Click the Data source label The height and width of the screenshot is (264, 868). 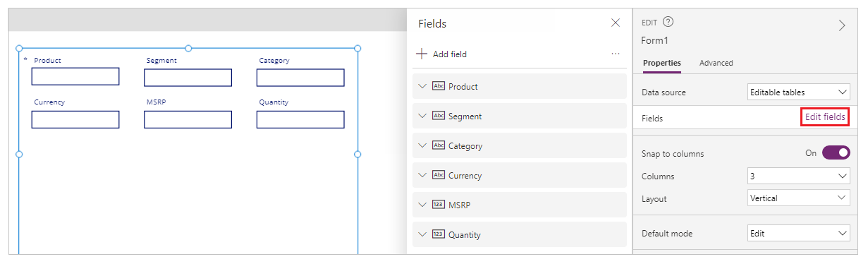pos(664,92)
